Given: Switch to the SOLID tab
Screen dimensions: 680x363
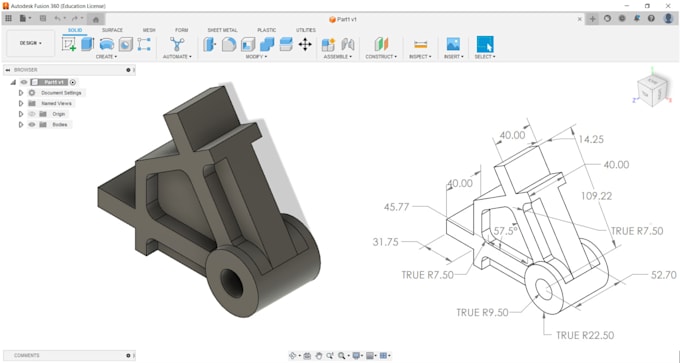Looking at the screenshot, I should (x=75, y=30).
